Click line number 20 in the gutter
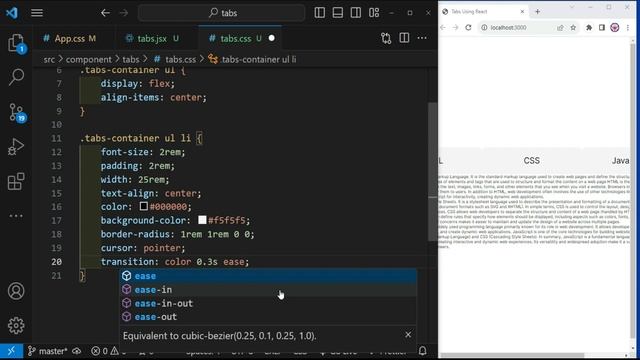 click(x=57, y=262)
